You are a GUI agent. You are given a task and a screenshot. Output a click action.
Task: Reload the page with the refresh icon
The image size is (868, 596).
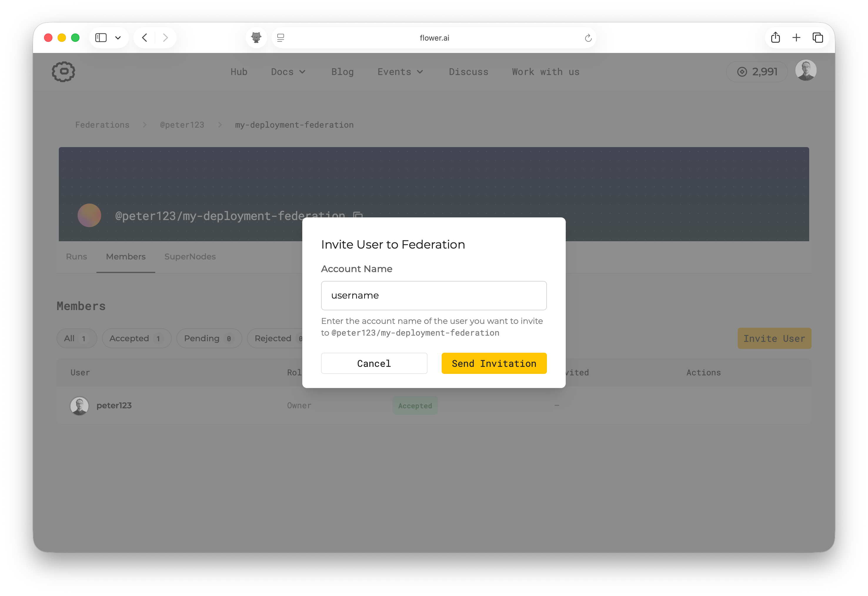tap(588, 38)
